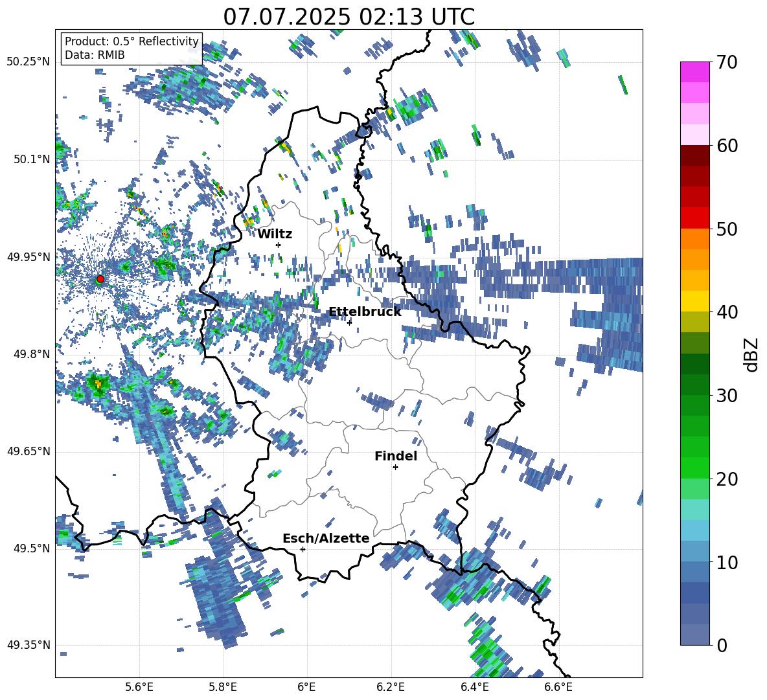Select the Esch/Alzette station label
Image resolution: width=767 pixels, height=700 pixels.
click(x=326, y=538)
